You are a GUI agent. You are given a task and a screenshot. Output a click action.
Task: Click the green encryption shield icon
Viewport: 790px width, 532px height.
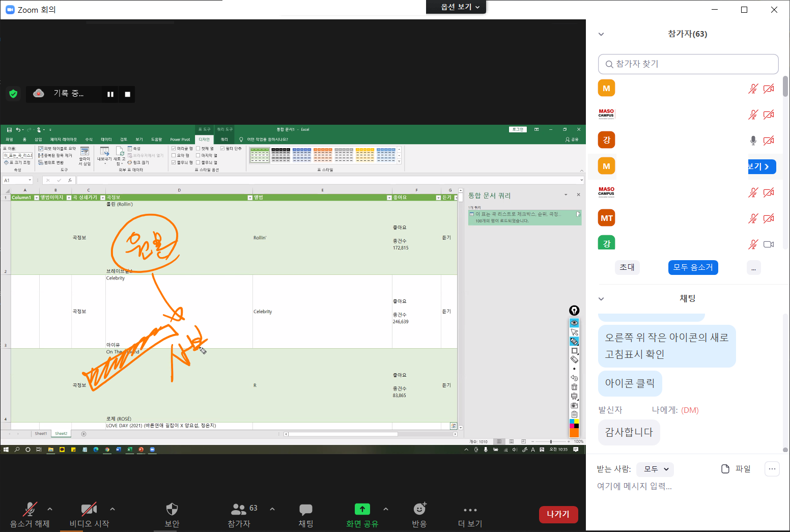pos(13,94)
